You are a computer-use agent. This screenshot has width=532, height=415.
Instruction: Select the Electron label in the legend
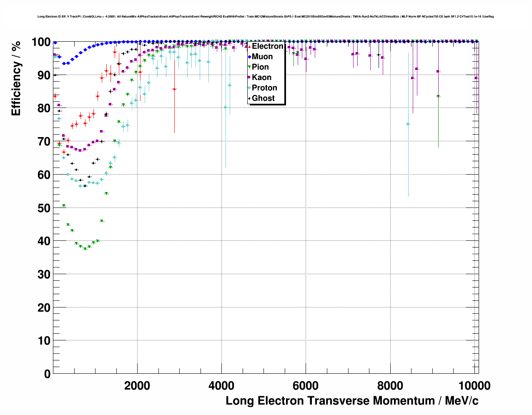click(x=268, y=46)
